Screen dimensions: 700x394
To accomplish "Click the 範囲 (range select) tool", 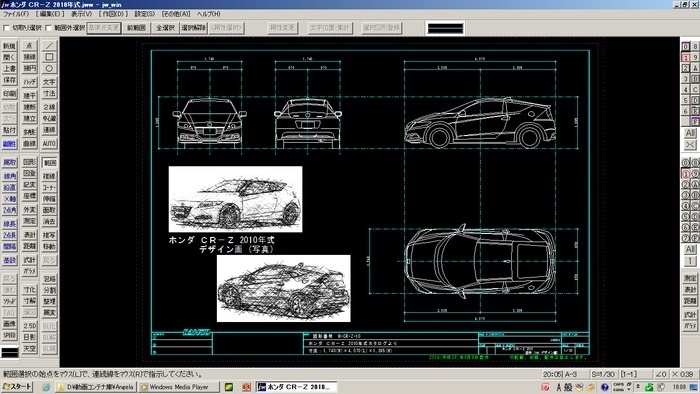I will coord(49,163).
